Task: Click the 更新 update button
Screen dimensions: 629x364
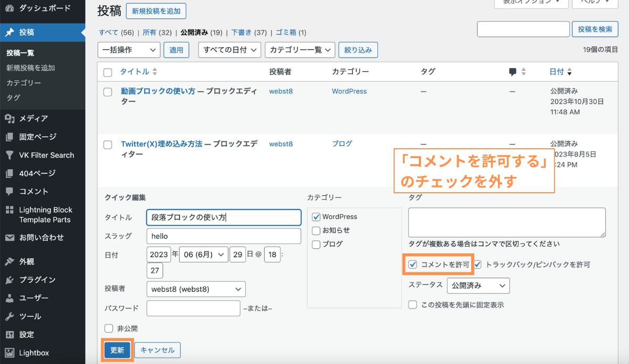Action: click(x=117, y=350)
